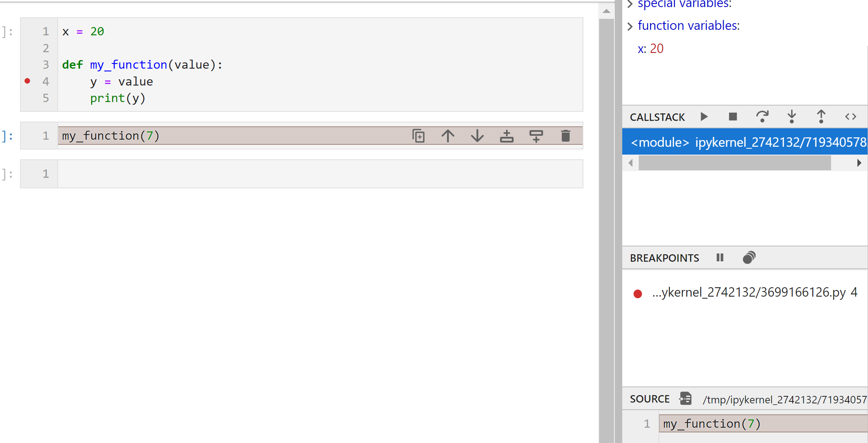
Task: Insert a cell above my_function(7) cell
Action: (x=506, y=136)
